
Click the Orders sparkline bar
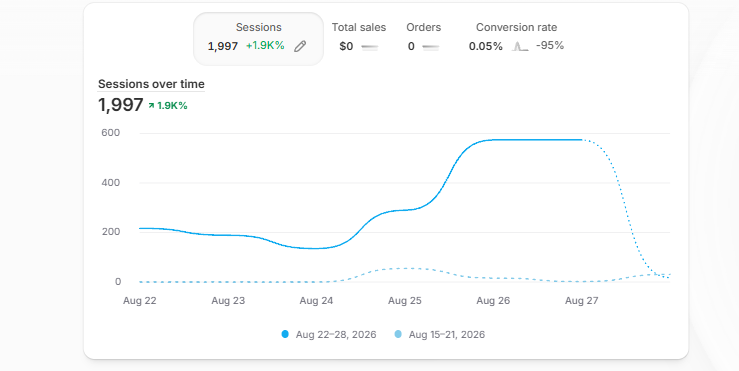431,47
